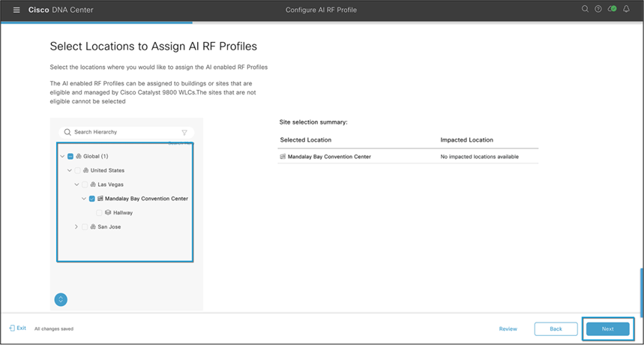
Task: Click the Selected Location column header
Action: tap(306, 140)
